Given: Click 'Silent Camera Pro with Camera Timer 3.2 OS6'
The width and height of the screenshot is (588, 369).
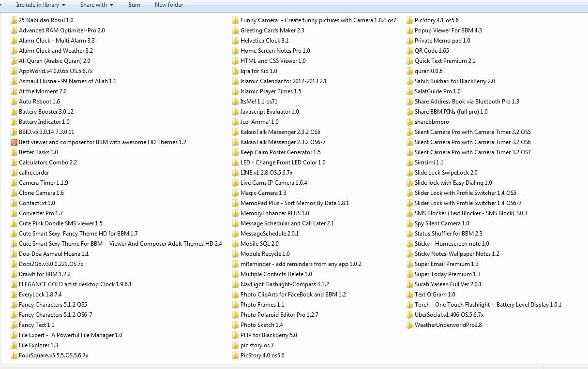Looking at the screenshot, I should pyautogui.click(x=473, y=142).
